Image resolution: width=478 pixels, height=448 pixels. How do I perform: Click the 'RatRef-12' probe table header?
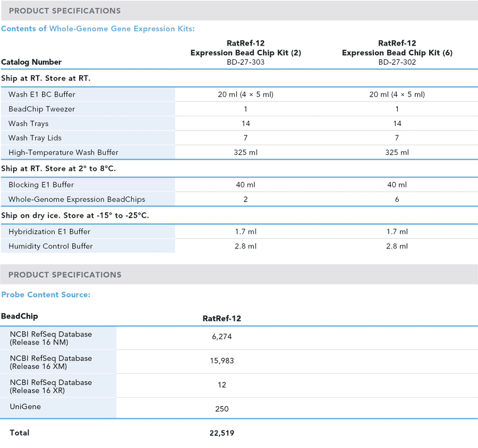(x=221, y=318)
